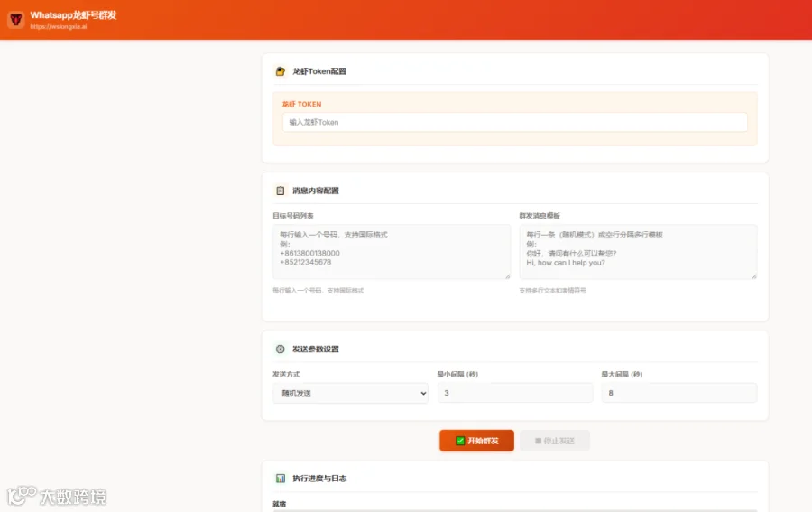Focus the 输入龙虾Token input field

click(515, 122)
